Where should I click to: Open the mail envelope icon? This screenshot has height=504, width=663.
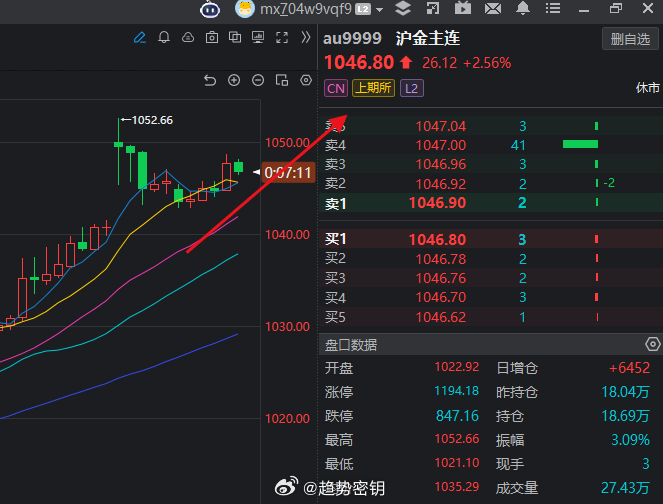pyautogui.click(x=493, y=8)
